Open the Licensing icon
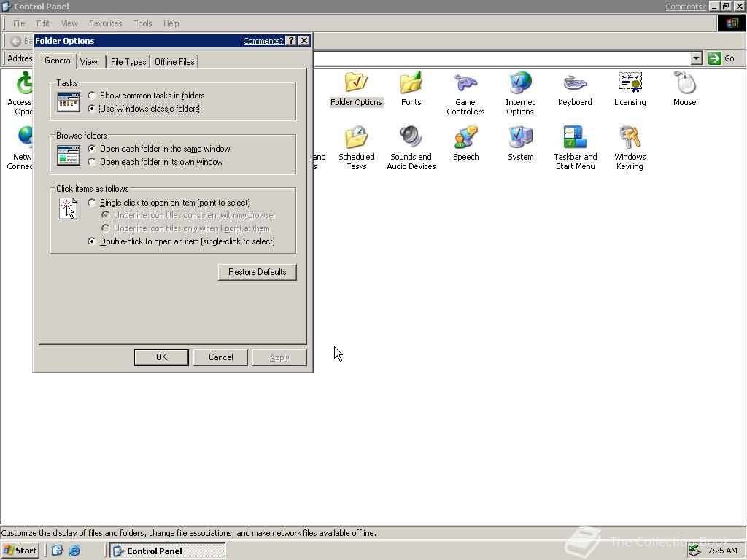The width and height of the screenshot is (747, 560). 630,89
